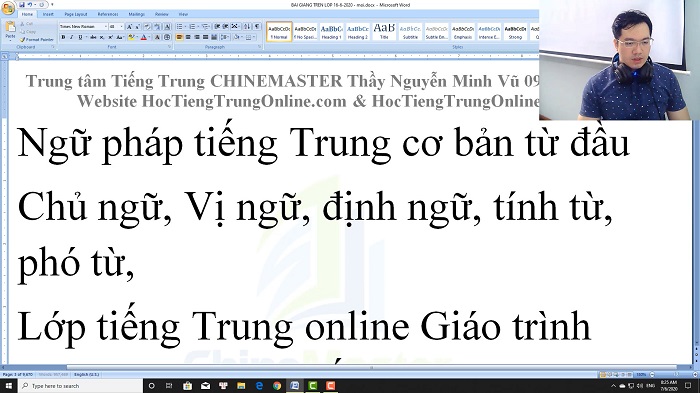Toggle Bold formatting
This screenshot has height=393, width=700.
[x=63, y=38]
